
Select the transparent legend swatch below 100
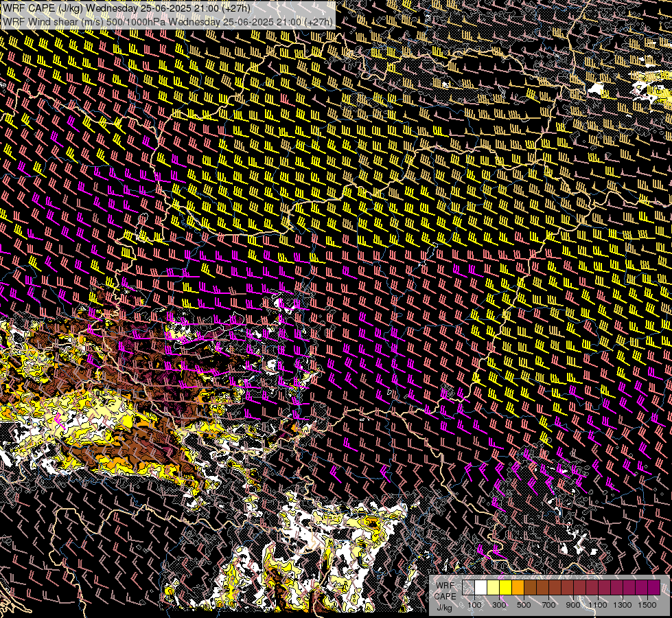468,588
